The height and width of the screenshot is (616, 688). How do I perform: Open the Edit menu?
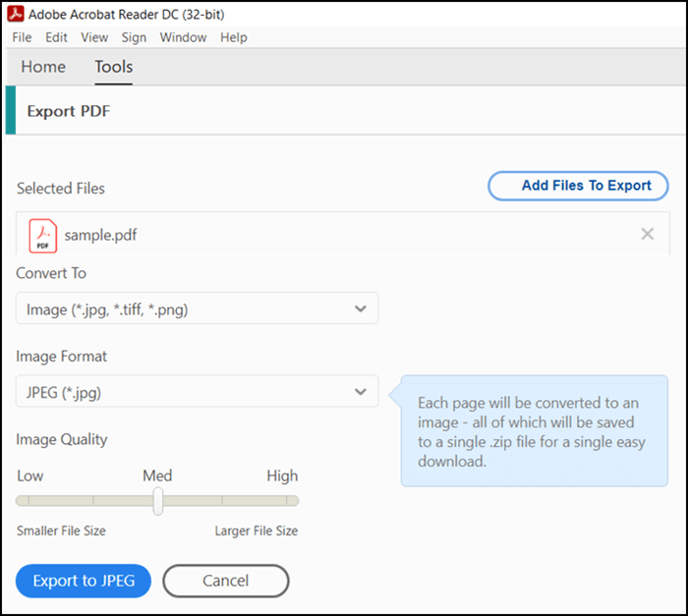56,37
